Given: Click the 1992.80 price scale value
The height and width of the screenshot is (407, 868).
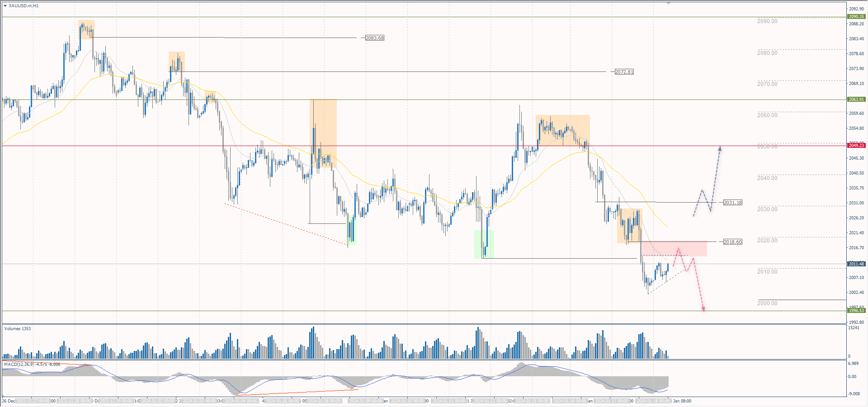Looking at the screenshot, I should 856,322.
